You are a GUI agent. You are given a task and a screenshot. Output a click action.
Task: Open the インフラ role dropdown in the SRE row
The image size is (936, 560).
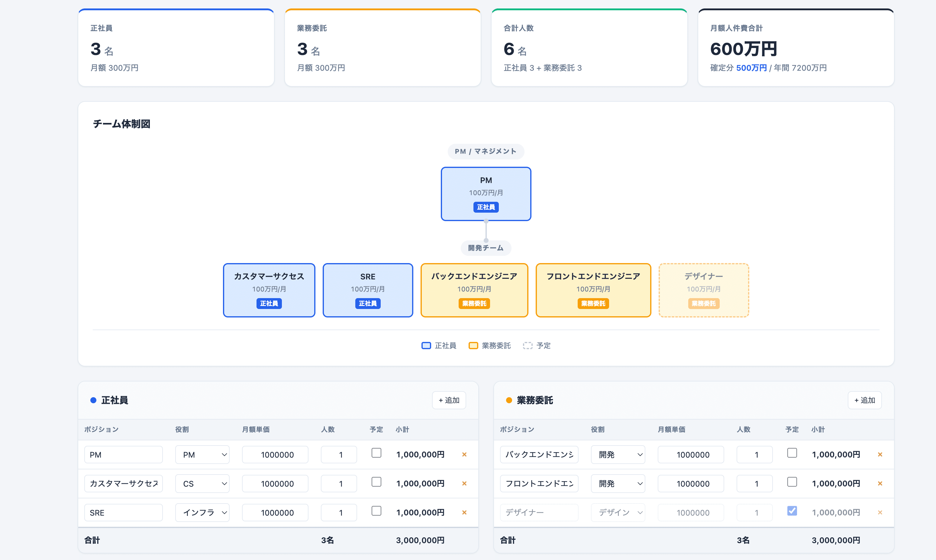point(202,513)
